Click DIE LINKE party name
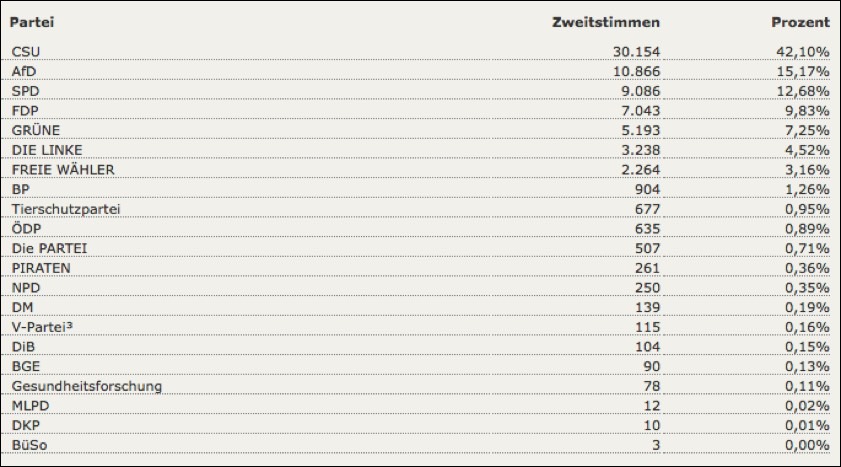The image size is (841, 467). pyautogui.click(x=49, y=150)
